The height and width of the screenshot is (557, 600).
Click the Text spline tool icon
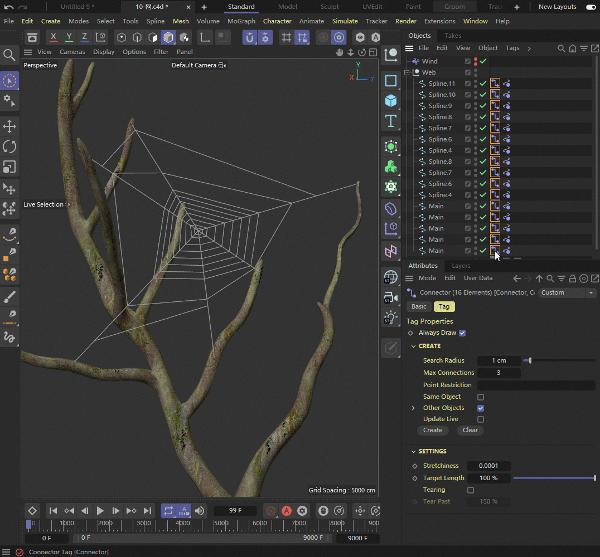391,121
